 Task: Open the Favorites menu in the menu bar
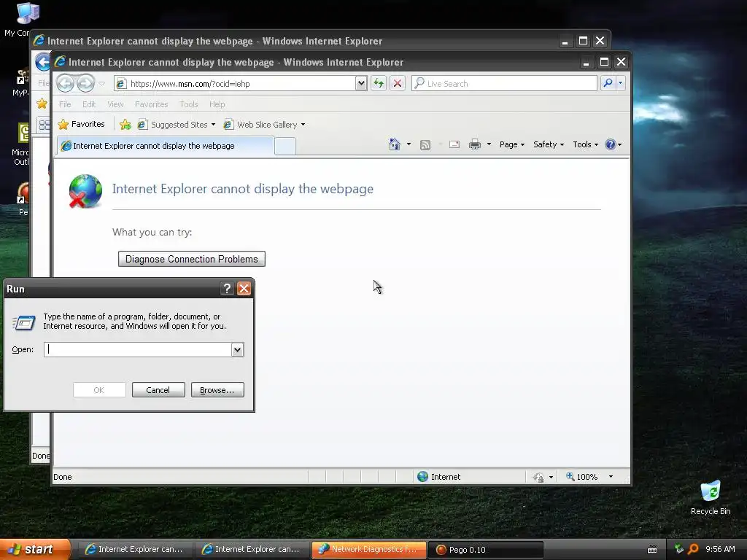[x=152, y=104]
